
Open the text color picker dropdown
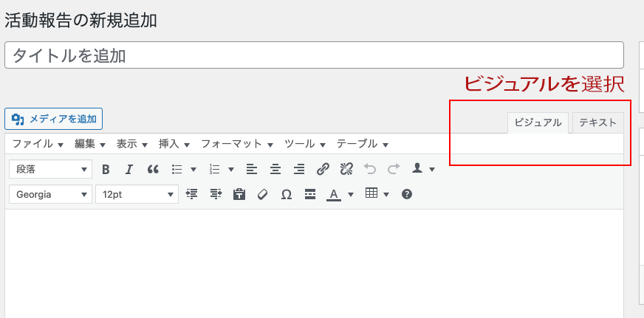click(350, 194)
